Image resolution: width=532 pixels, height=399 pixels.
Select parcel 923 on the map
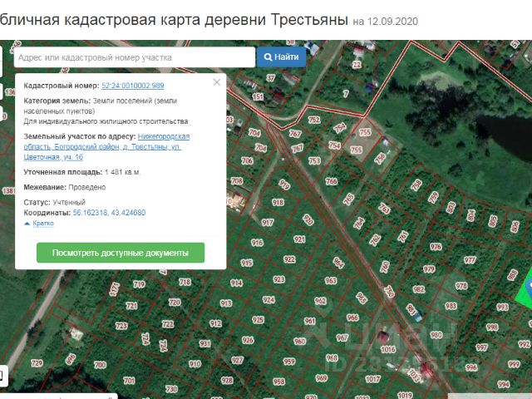click(x=279, y=279)
